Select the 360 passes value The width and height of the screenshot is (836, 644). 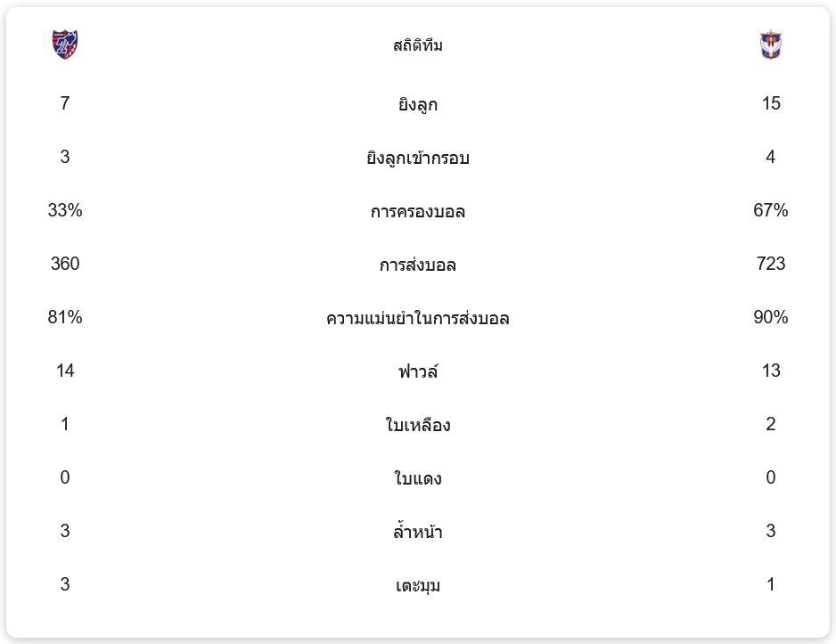65,264
